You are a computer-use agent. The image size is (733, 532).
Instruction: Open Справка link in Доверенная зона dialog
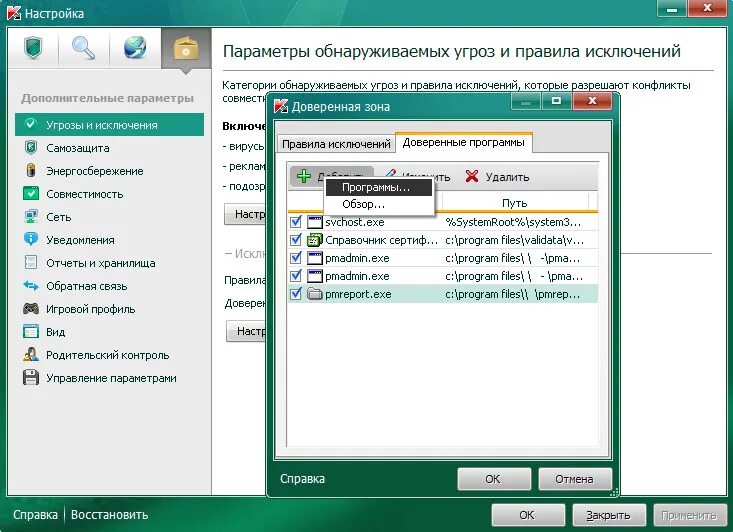(302, 479)
